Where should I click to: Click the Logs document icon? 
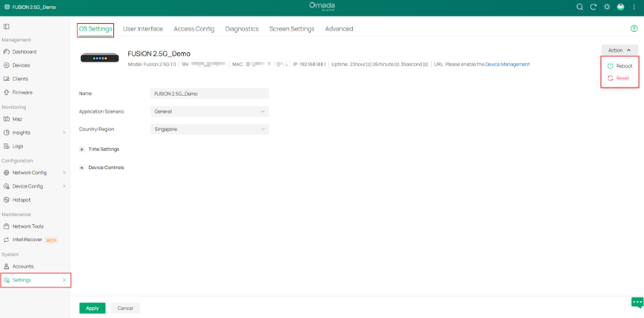[6, 146]
